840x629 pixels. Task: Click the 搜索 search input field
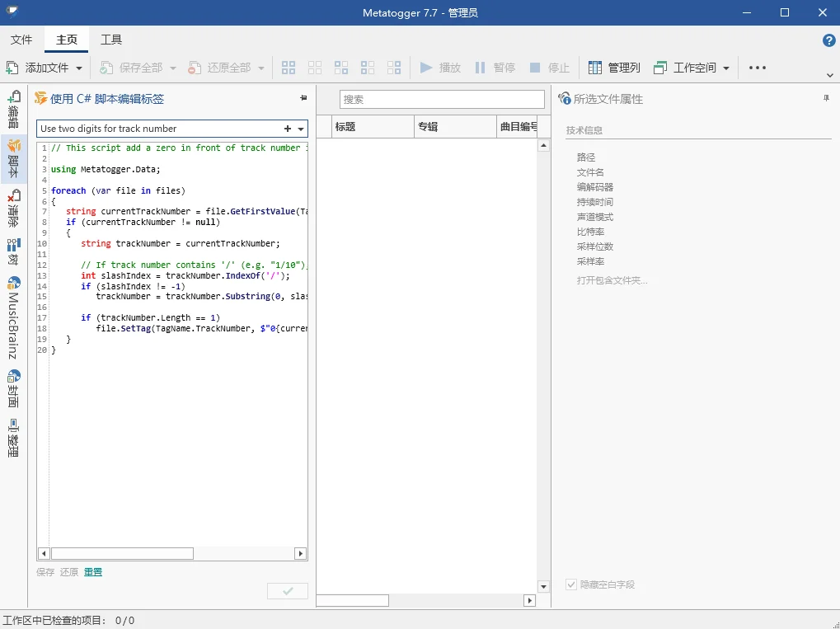tap(442, 99)
